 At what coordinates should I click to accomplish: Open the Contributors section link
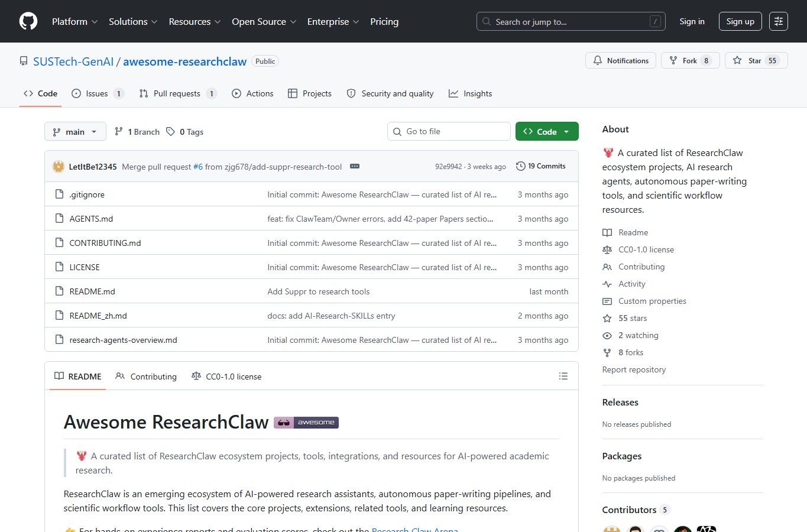click(x=636, y=510)
